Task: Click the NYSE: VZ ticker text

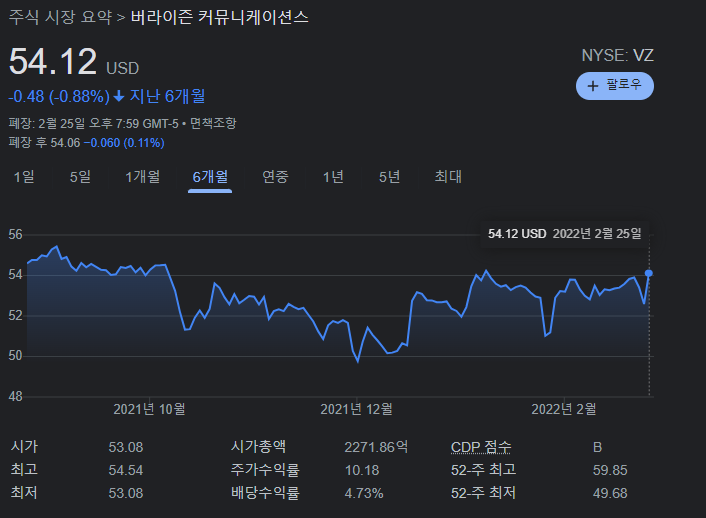Action: 617,55
